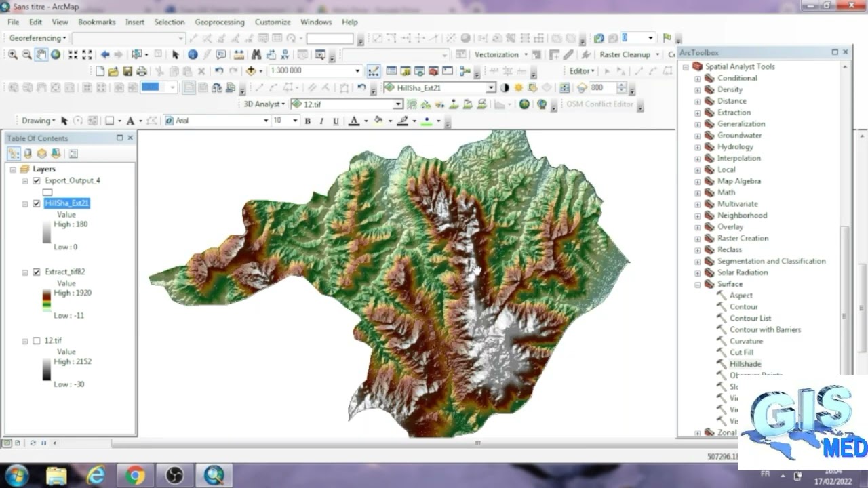
Task: Click the Undo arrow in Standard toolbar
Action: pos(219,71)
